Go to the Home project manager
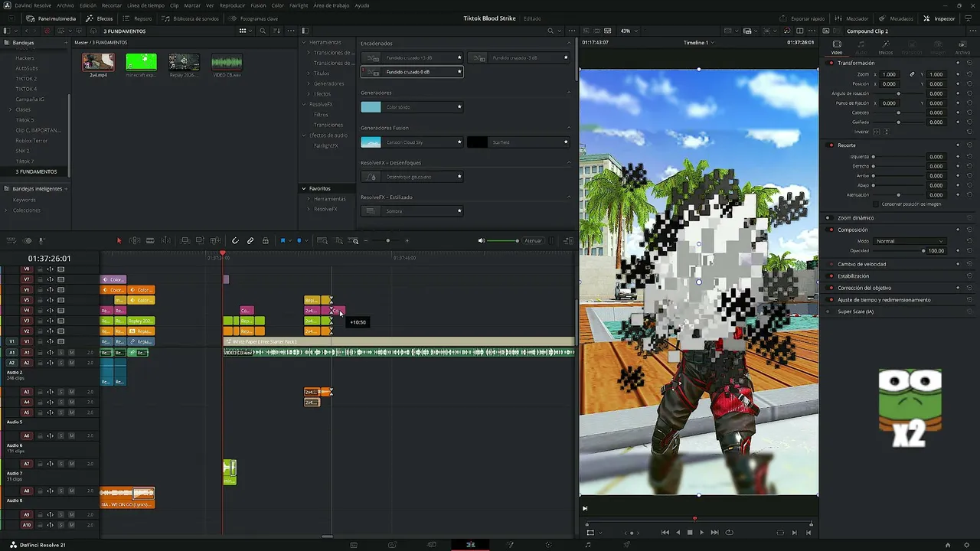This screenshot has height=551, width=980. (948, 545)
